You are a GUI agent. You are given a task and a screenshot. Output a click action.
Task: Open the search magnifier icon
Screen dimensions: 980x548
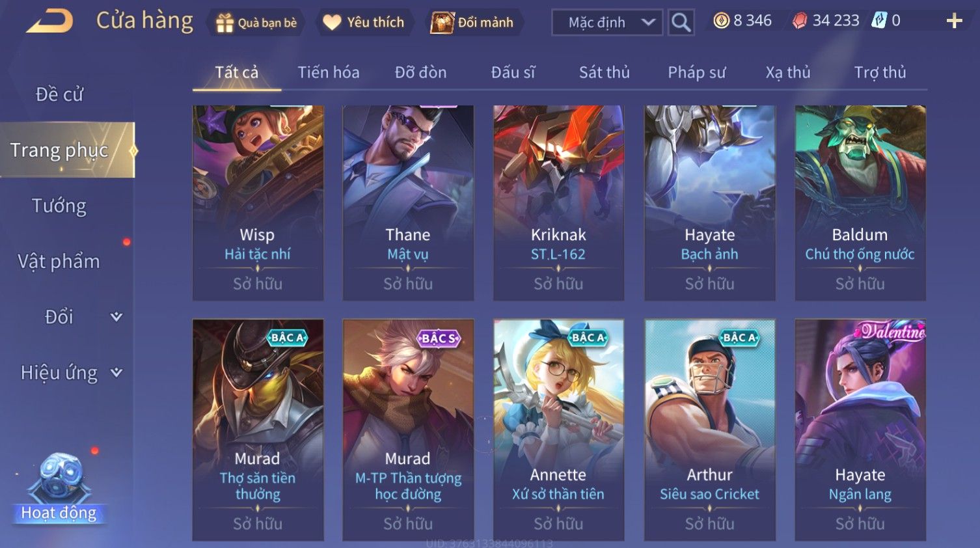click(681, 22)
